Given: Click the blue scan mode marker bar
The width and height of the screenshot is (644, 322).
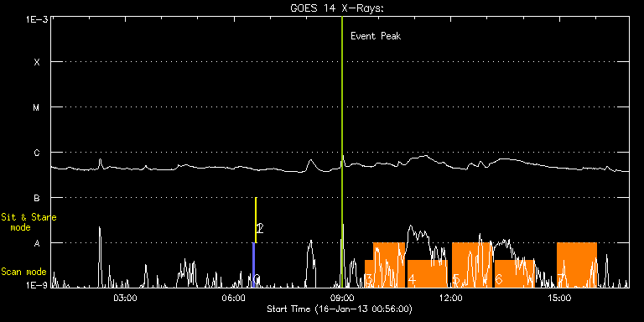Looking at the screenshot, I should 253,265.
